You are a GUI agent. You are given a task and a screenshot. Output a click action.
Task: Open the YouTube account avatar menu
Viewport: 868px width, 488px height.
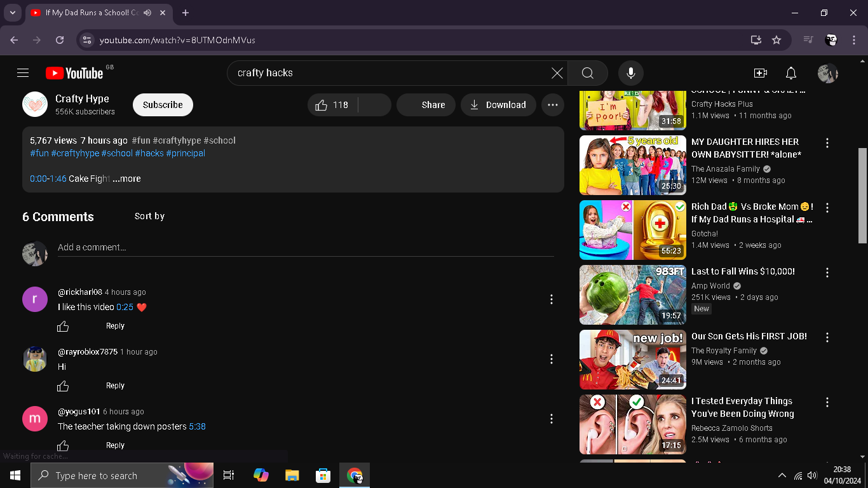(828, 73)
